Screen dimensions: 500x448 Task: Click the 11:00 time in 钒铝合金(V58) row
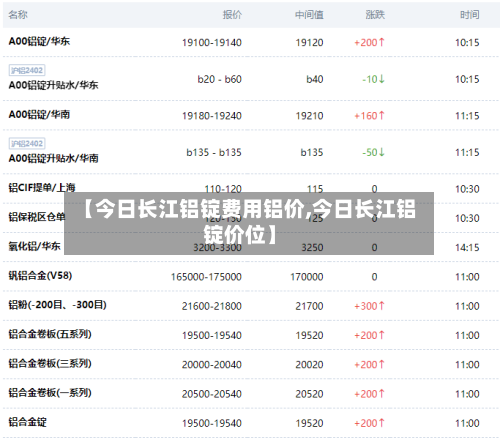467,277
